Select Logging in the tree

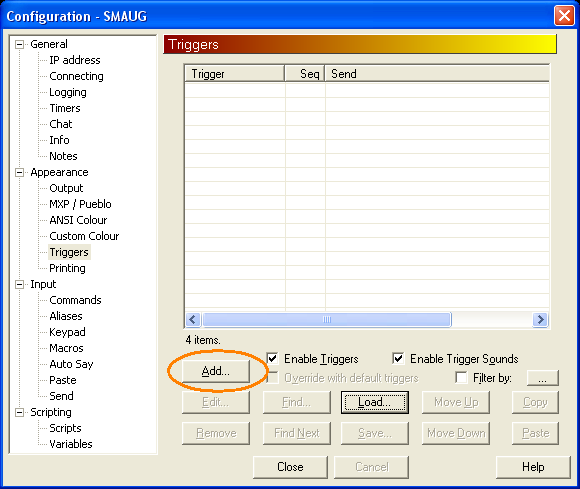pyautogui.click(x=68, y=92)
